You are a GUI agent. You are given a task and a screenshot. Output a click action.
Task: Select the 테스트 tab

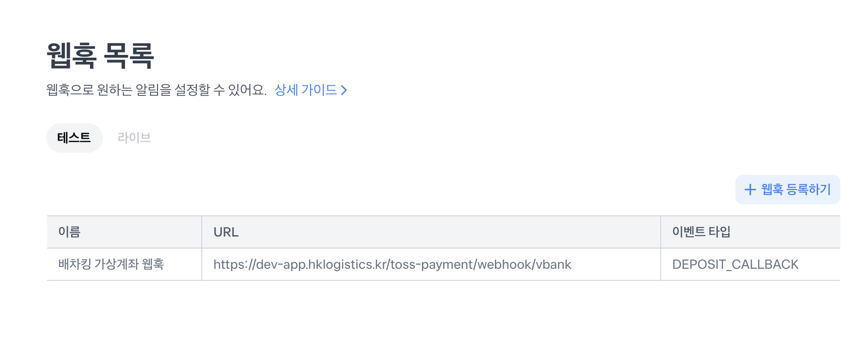[74, 138]
